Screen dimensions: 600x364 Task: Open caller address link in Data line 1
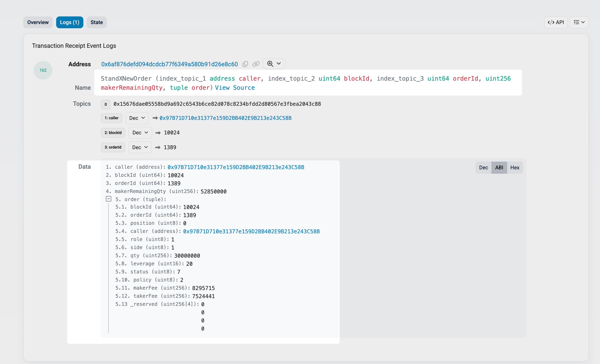pos(236,167)
